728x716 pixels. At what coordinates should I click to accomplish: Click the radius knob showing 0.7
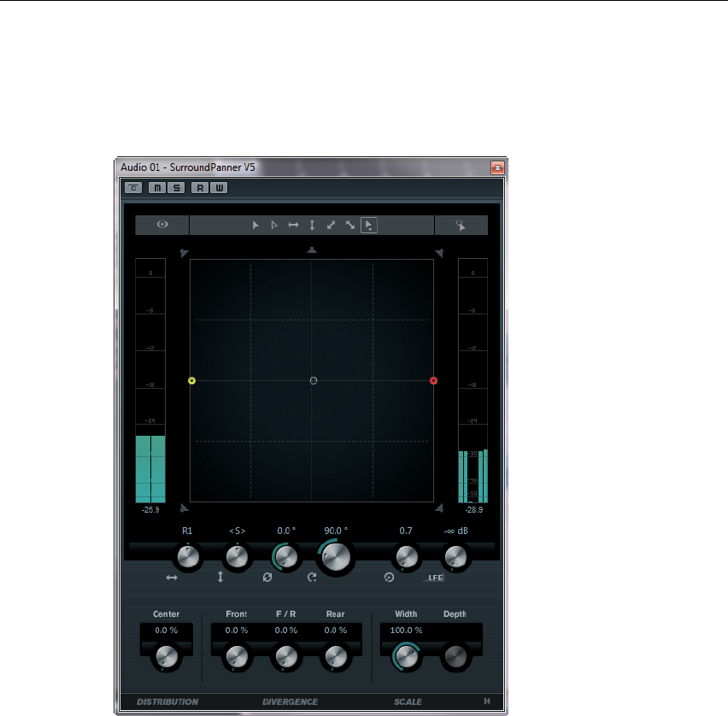click(406, 557)
